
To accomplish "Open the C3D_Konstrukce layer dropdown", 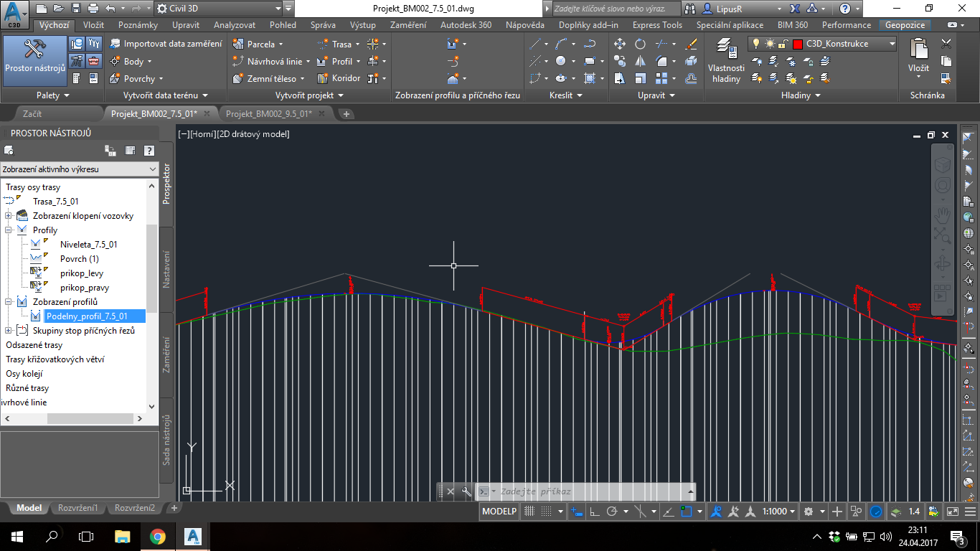I will click(892, 44).
